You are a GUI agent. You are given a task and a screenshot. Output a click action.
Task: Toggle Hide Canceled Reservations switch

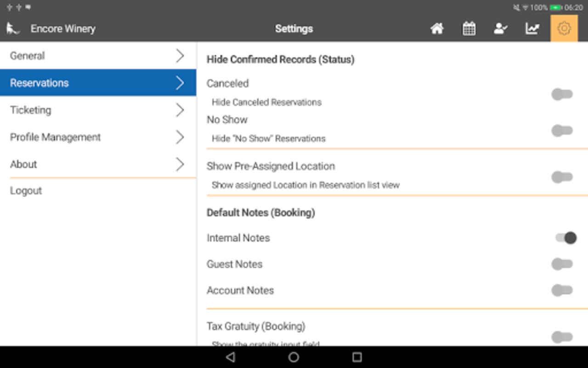(x=562, y=95)
